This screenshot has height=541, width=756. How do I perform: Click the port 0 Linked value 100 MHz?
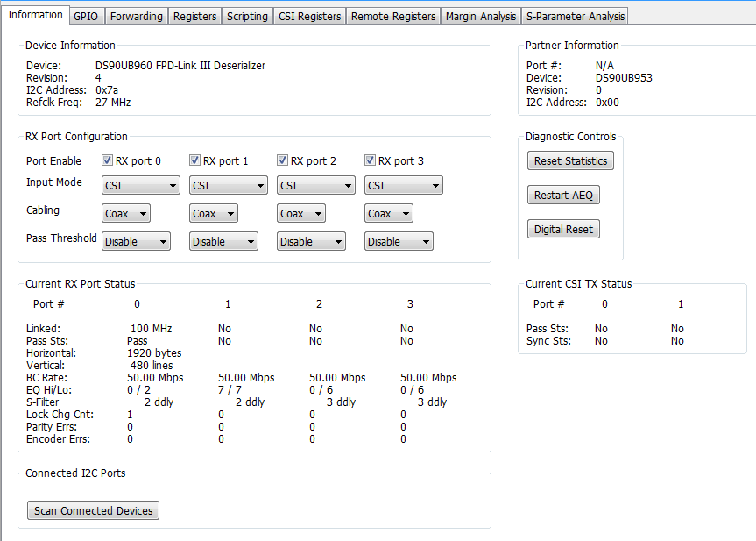pyautogui.click(x=151, y=329)
